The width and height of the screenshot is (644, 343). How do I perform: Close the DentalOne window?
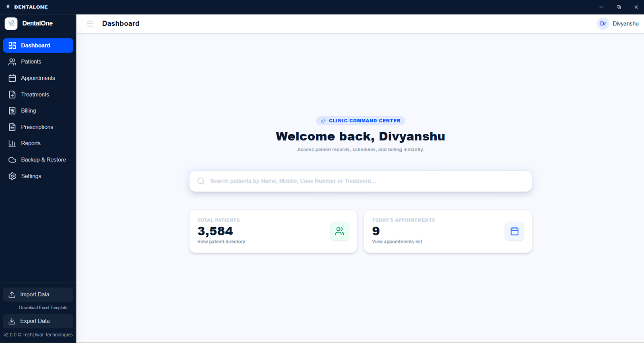pyautogui.click(x=636, y=7)
